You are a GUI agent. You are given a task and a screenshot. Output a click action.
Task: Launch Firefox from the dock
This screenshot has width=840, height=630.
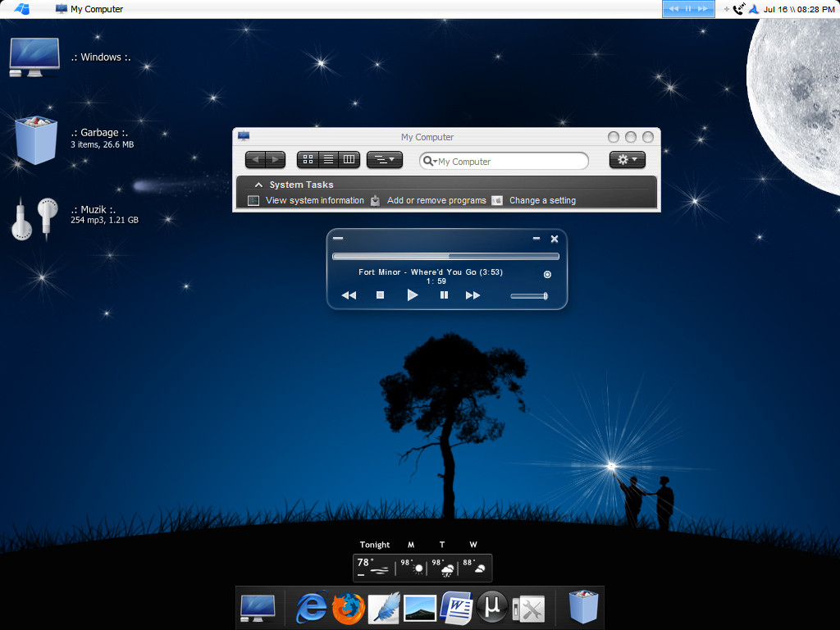348,608
